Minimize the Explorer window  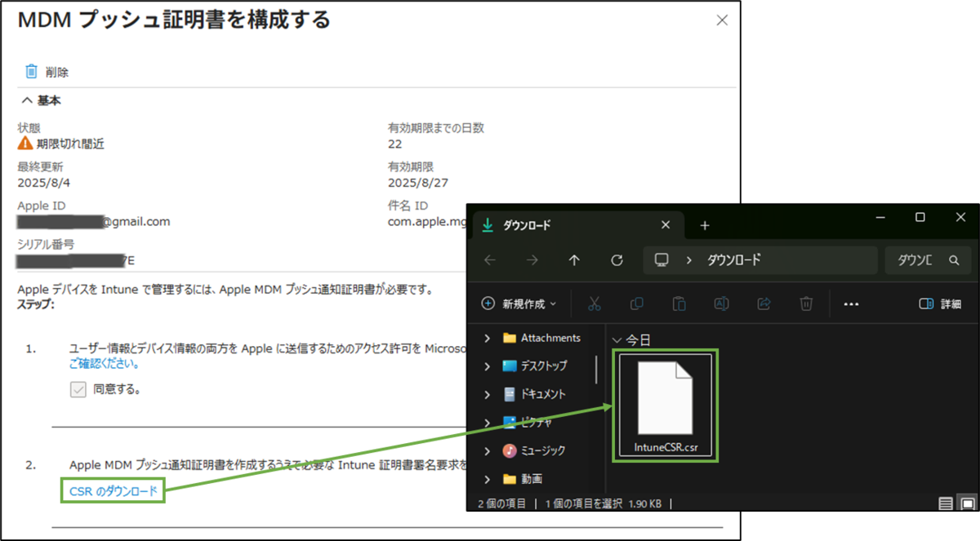point(880,217)
